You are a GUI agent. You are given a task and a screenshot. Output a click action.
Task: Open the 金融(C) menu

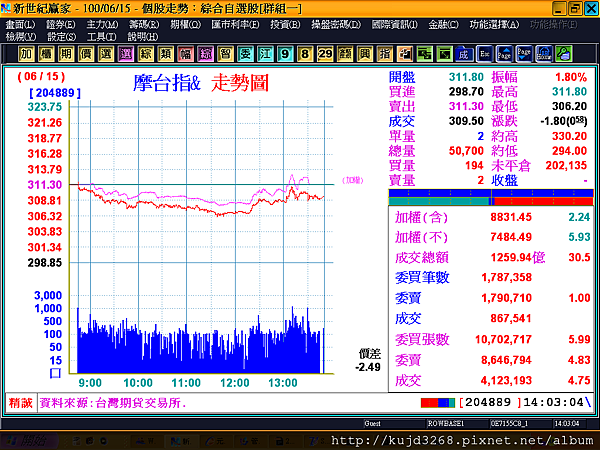pos(443,24)
